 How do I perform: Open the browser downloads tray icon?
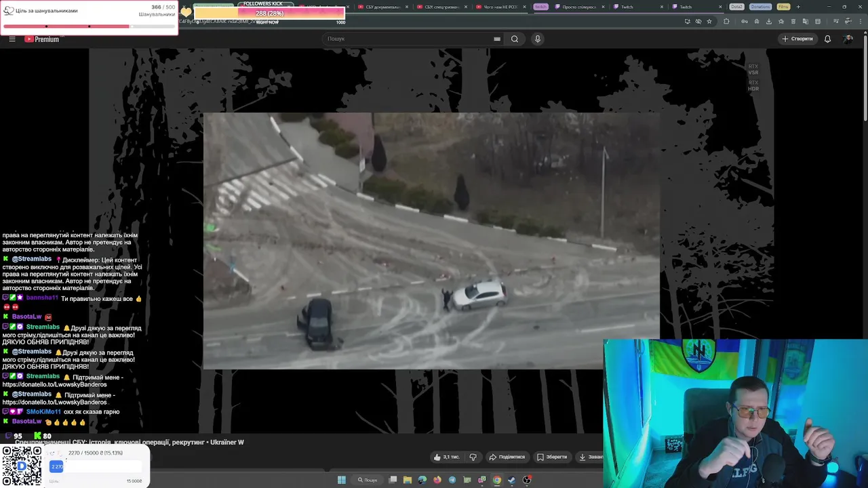pyautogui.click(x=769, y=21)
